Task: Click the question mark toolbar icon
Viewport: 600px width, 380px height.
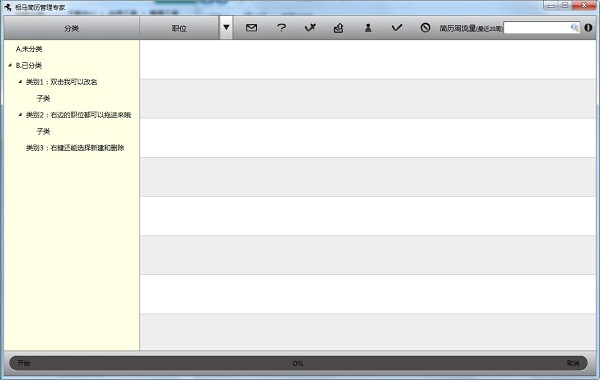Action: click(281, 28)
